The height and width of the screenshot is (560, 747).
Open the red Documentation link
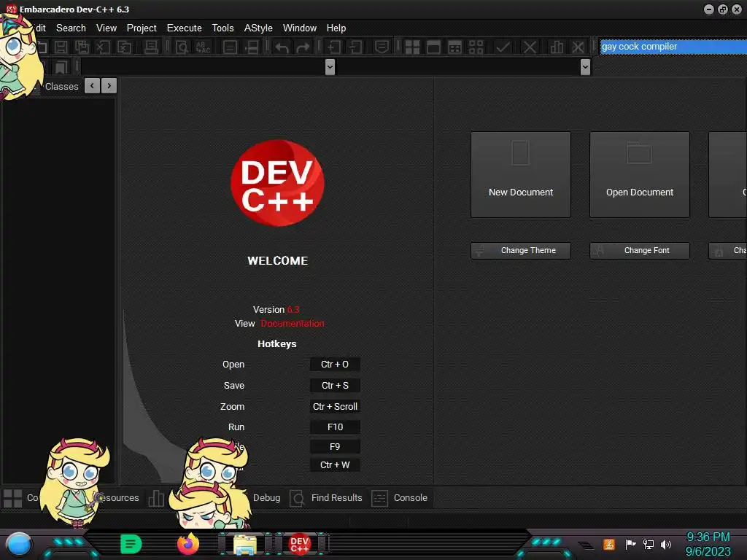tap(293, 323)
